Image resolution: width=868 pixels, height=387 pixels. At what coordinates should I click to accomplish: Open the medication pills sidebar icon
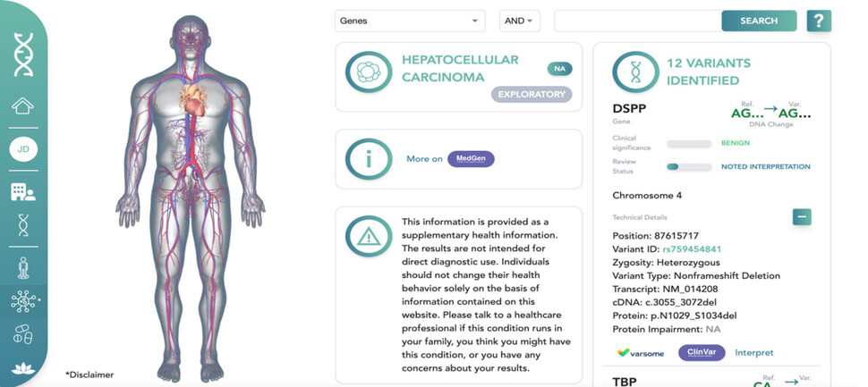click(23, 334)
